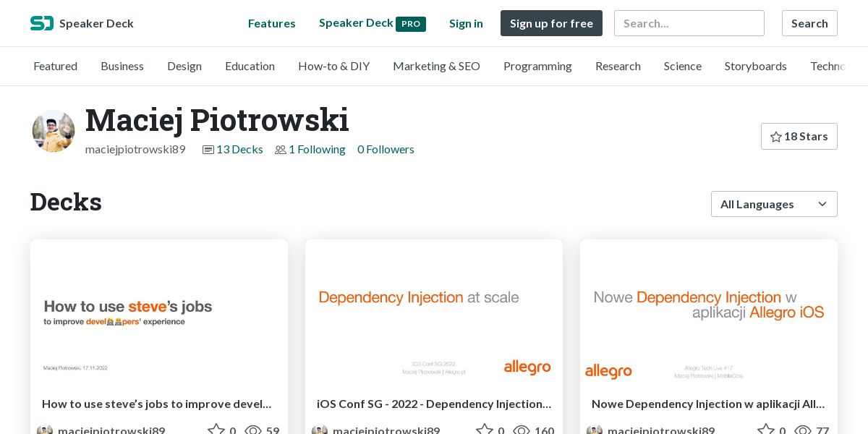This screenshot has width=868, height=434.
Task: Select the Science category
Action: 683,66
